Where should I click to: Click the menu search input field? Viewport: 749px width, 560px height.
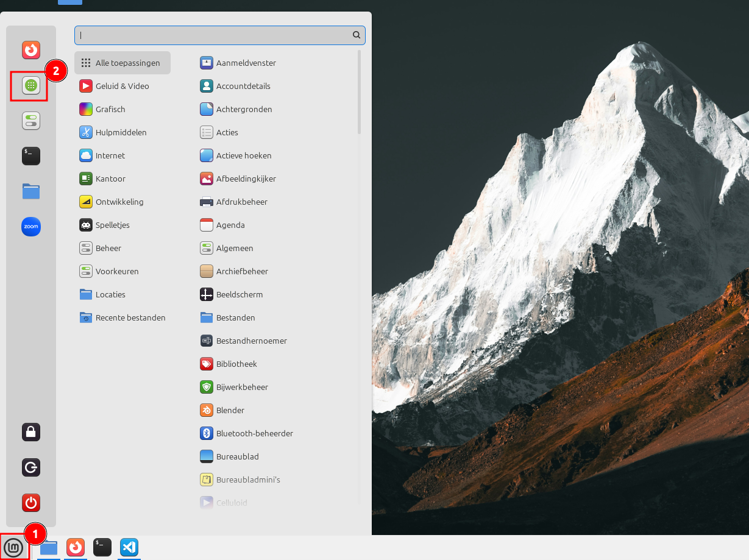(213, 35)
